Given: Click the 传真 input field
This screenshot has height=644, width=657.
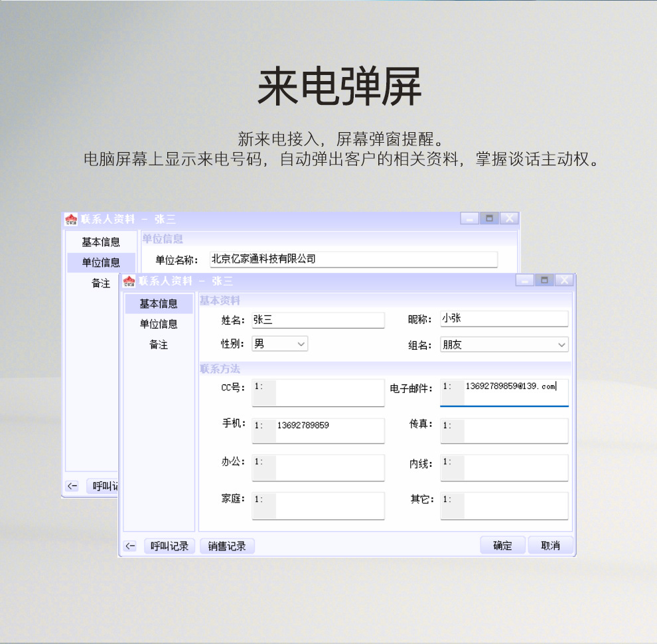Looking at the screenshot, I should [x=504, y=431].
